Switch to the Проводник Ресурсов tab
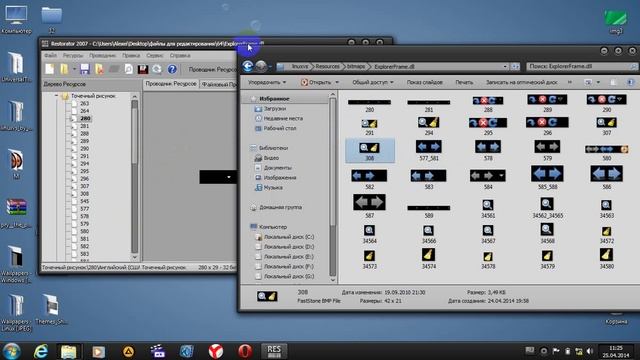Viewport: 640px width, 360px height. point(171,84)
